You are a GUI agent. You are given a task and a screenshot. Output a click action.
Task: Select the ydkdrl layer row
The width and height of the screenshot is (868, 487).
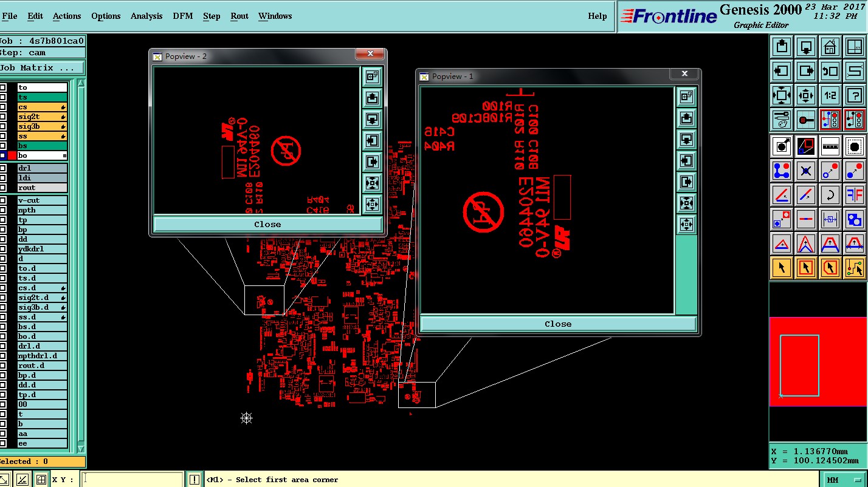42,249
